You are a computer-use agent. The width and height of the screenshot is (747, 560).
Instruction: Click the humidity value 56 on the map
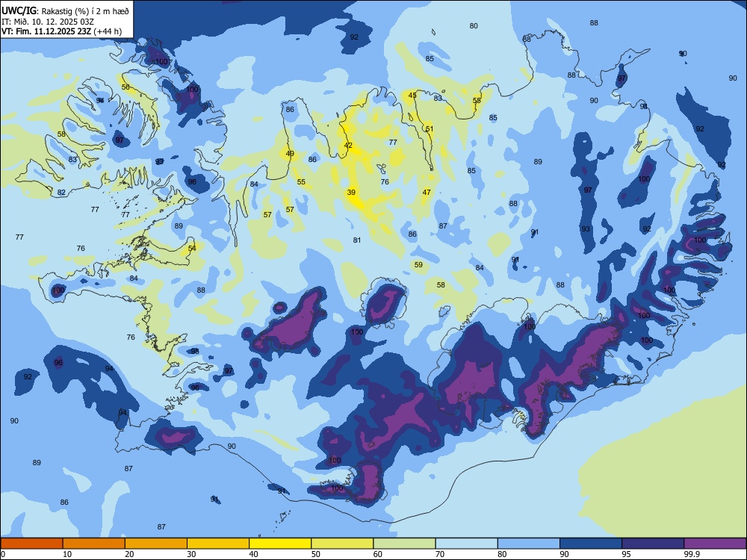pos(125,87)
